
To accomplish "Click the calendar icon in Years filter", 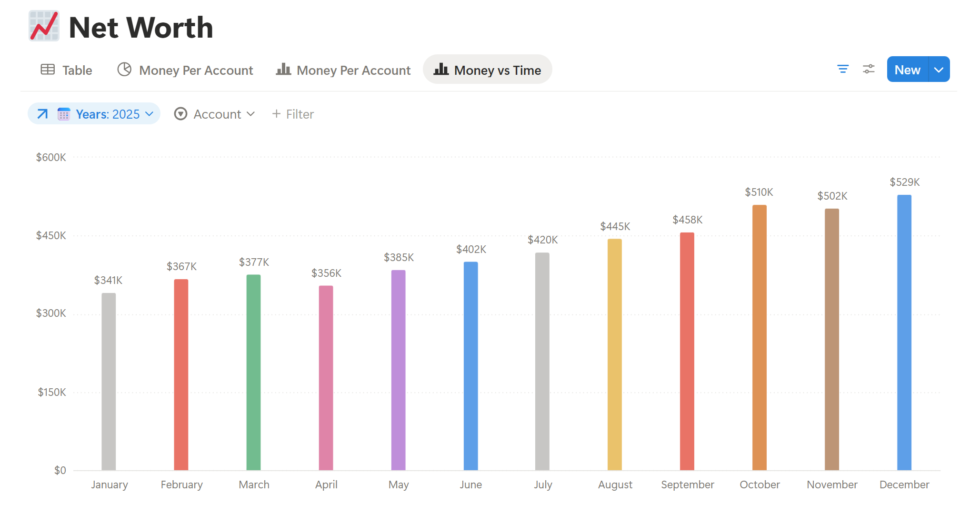I will pyautogui.click(x=64, y=114).
